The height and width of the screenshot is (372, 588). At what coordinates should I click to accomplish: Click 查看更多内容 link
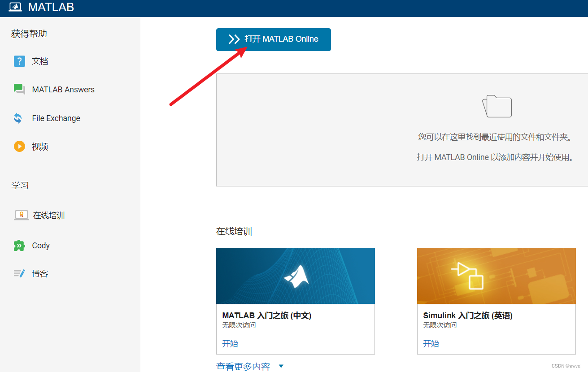pyautogui.click(x=243, y=367)
